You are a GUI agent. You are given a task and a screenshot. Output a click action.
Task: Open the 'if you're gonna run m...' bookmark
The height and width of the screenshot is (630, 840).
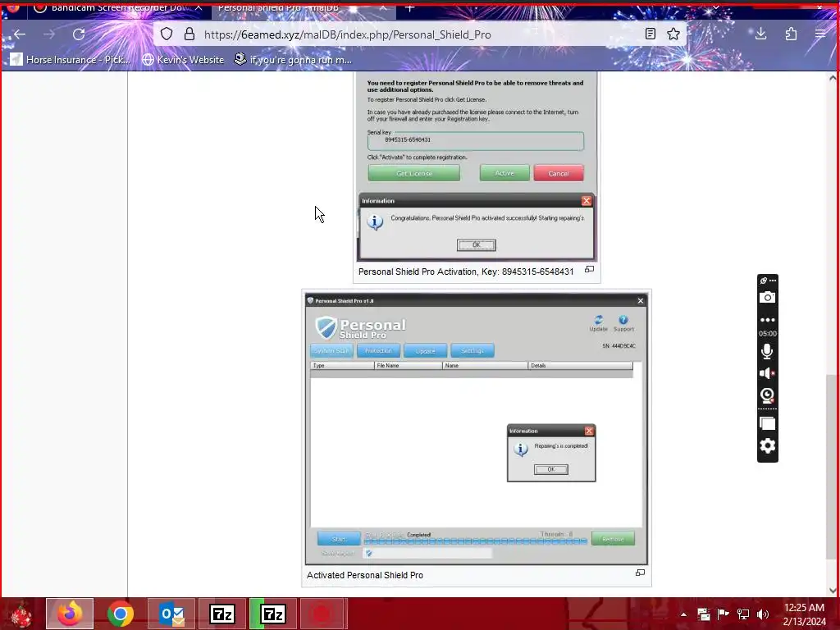[x=293, y=59]
